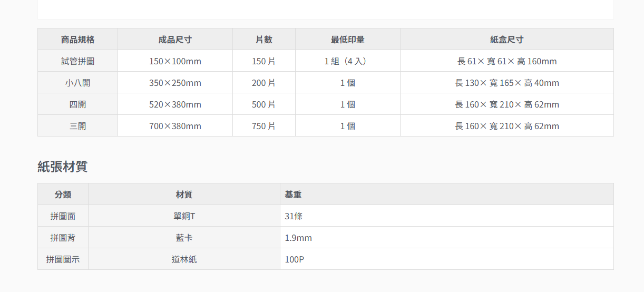
Task: Click the 1 組（4 入）minimum order cell
Action: point(347,61)
